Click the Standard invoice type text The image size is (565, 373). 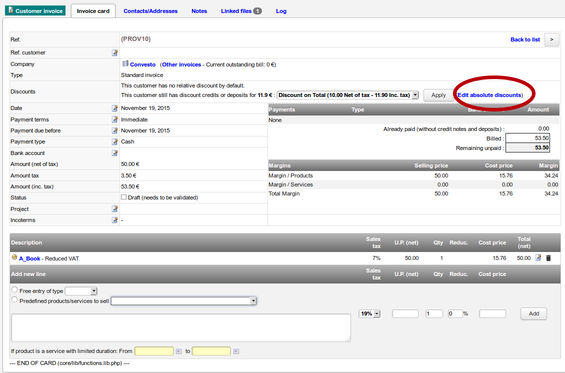142,75
